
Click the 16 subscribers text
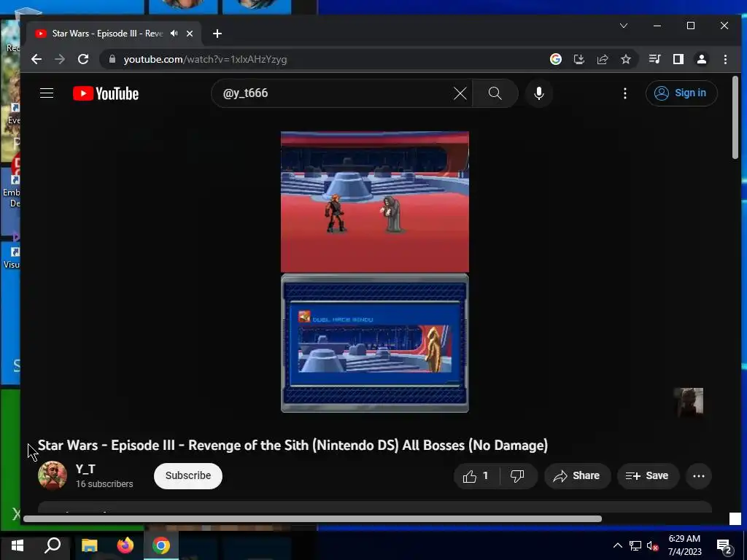104,484
